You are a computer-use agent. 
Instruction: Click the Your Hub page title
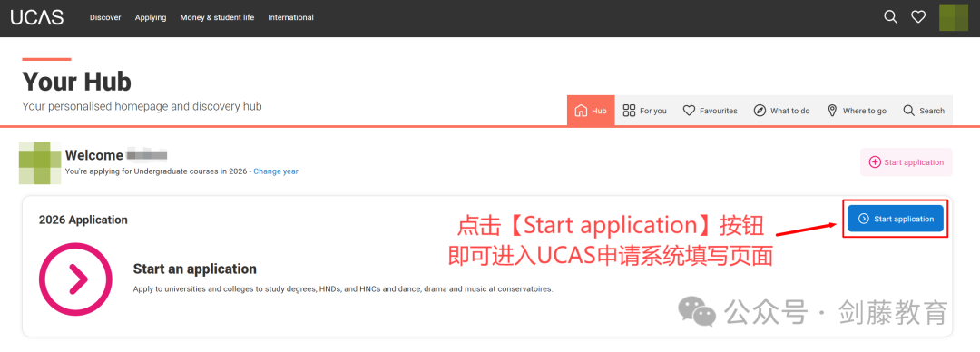coord(77,82)
